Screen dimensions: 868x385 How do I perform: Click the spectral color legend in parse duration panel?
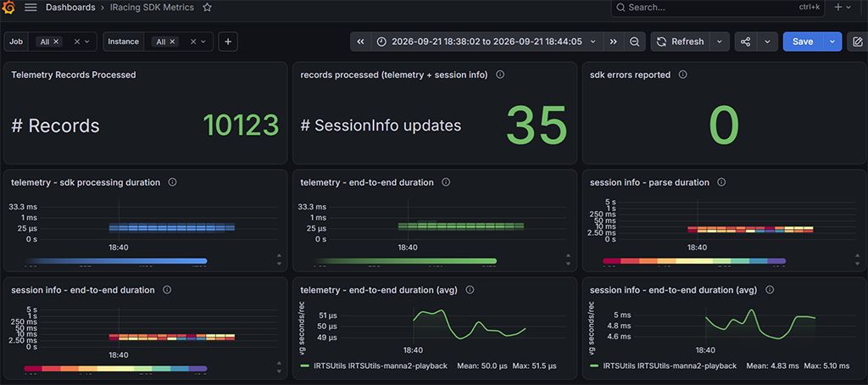click(694, 261)
